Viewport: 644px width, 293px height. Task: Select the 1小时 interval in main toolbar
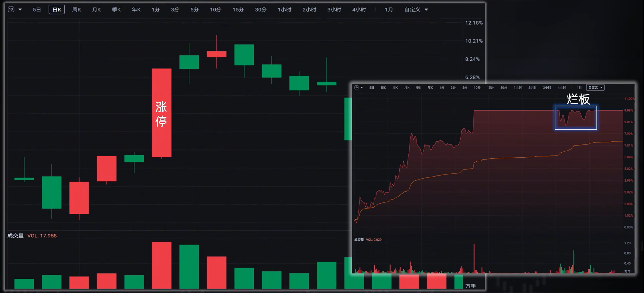point(284,9)
